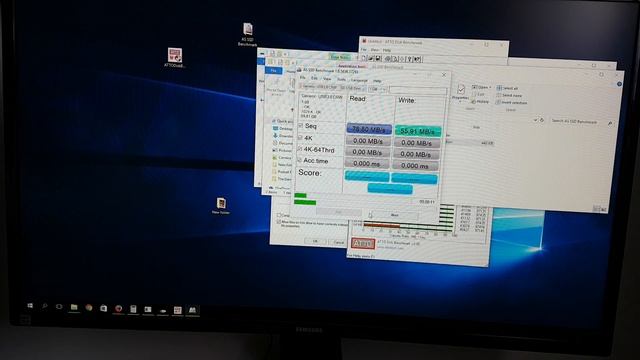
Task: Toggle the Acc.time test checkbox
Action: (299, 160)
